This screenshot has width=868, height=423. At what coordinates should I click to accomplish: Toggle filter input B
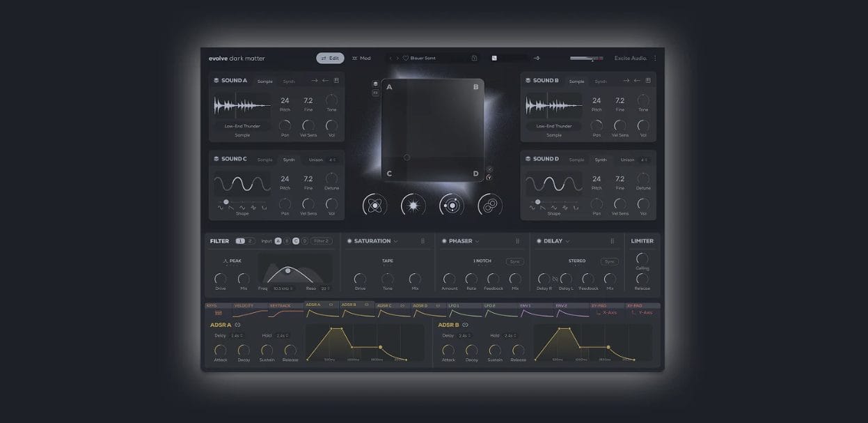click(287, 241)
